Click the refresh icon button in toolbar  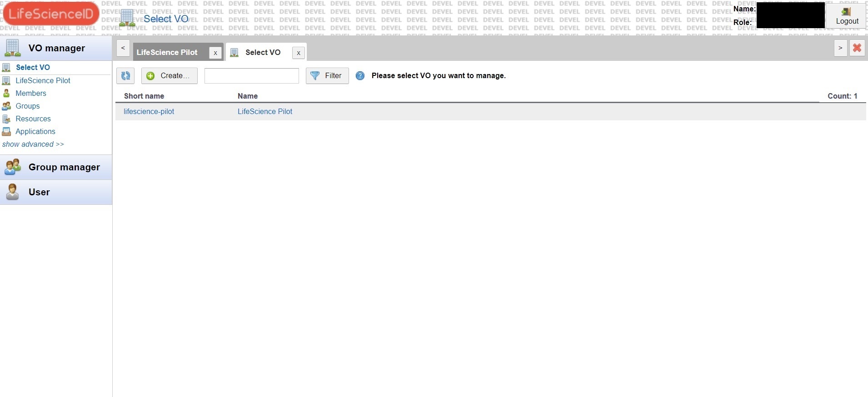125,76
